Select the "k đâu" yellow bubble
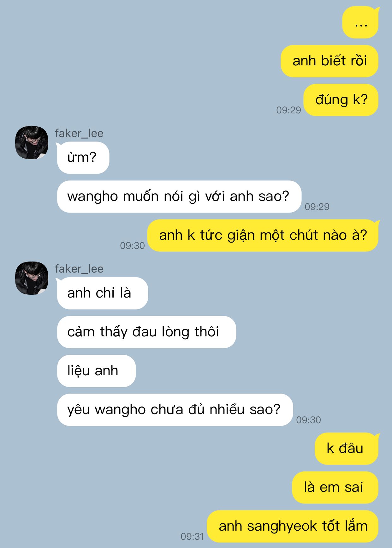The width and height of the screenshot is (392, 548). (347, 449)
